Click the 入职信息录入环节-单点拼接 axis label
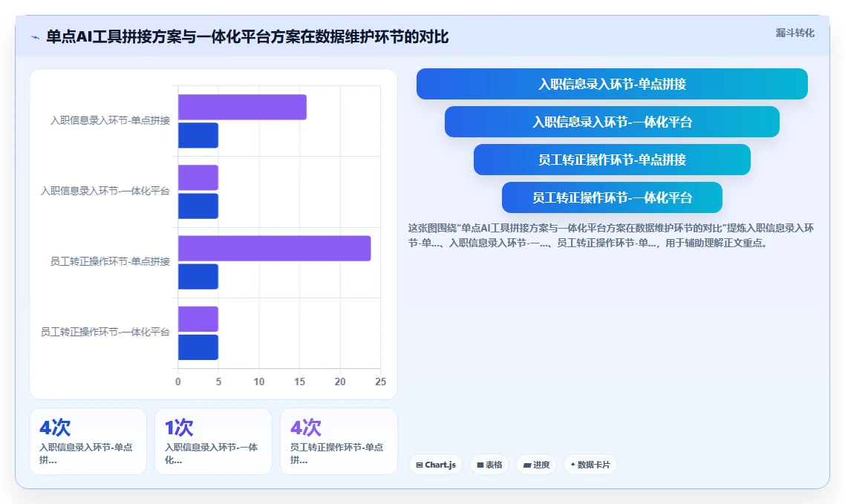845x504 pixels. click(110, 120)
